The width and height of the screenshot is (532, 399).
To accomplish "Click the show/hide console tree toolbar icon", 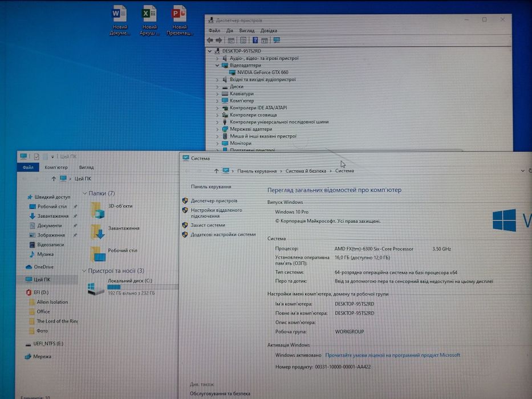I will pos(231,40).
